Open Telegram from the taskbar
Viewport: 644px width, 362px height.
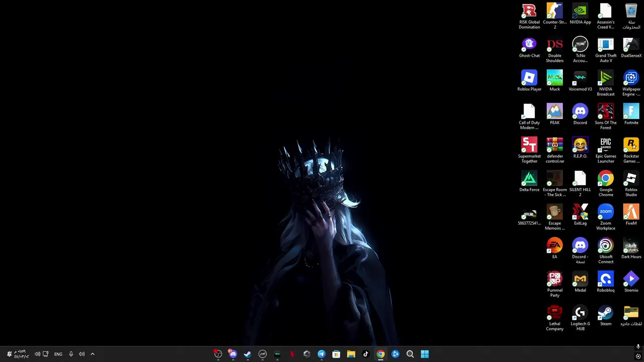pos(321,354)
